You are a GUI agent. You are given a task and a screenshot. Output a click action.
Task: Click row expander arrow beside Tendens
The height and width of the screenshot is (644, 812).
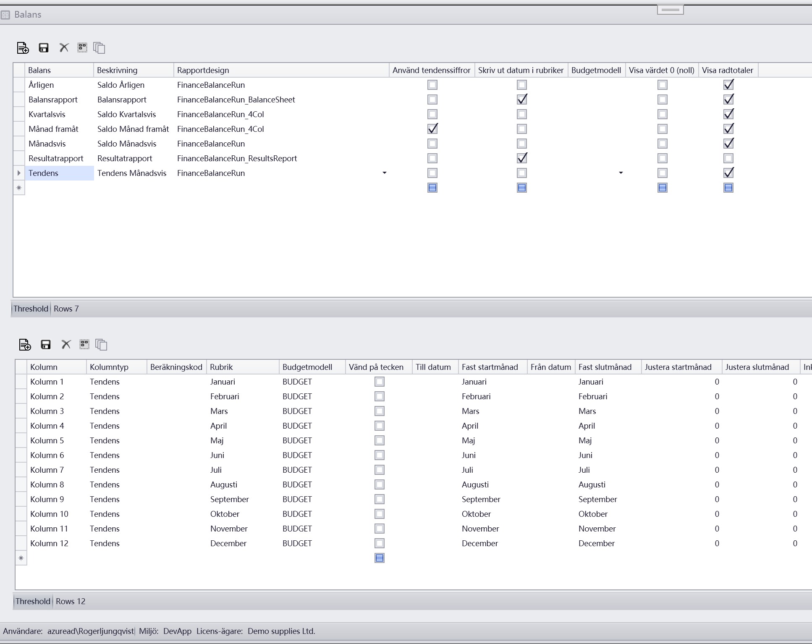click(x=19, y=173)
